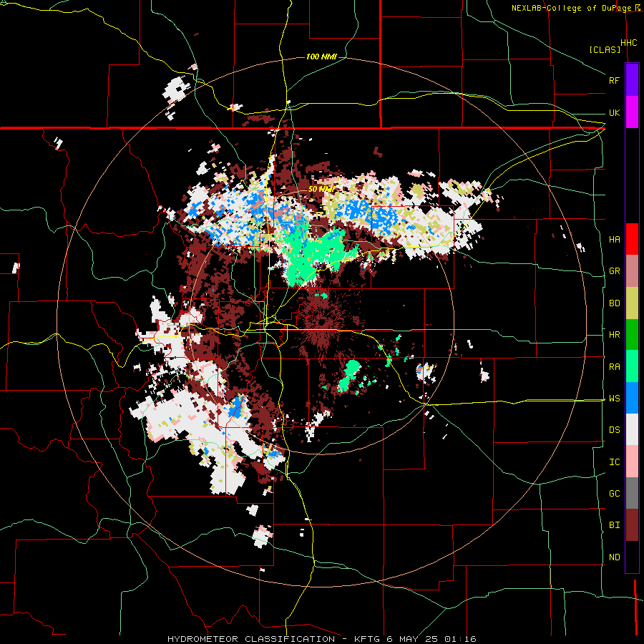The image size is (644, 644).
Task: Click the 'HA' legend label
Action: [x=614, y=239]
